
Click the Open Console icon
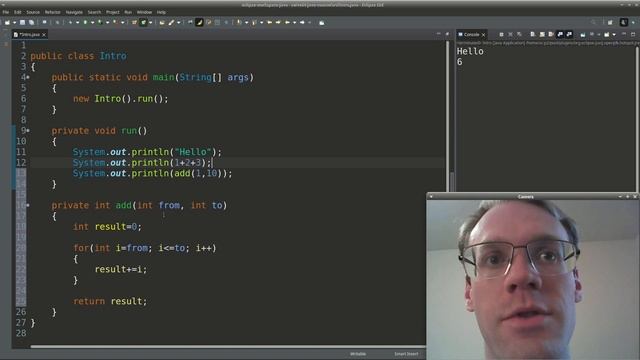607,35
